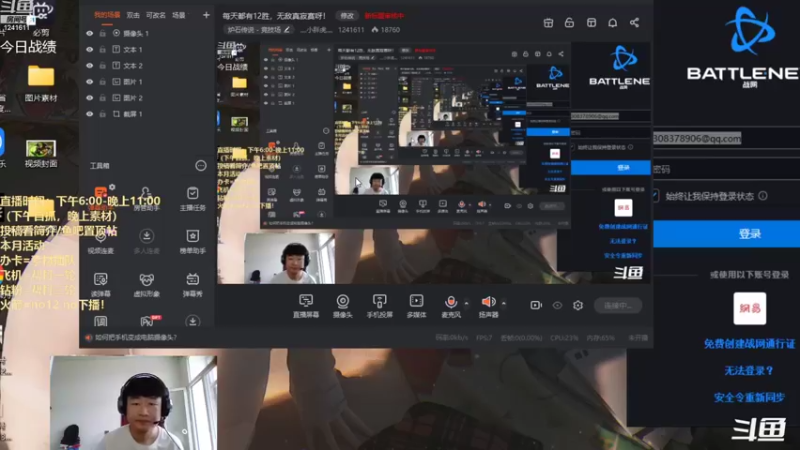Hide the 摄像头 1 source layer
This screenshot has height=450, width=800.
(90, 33)
